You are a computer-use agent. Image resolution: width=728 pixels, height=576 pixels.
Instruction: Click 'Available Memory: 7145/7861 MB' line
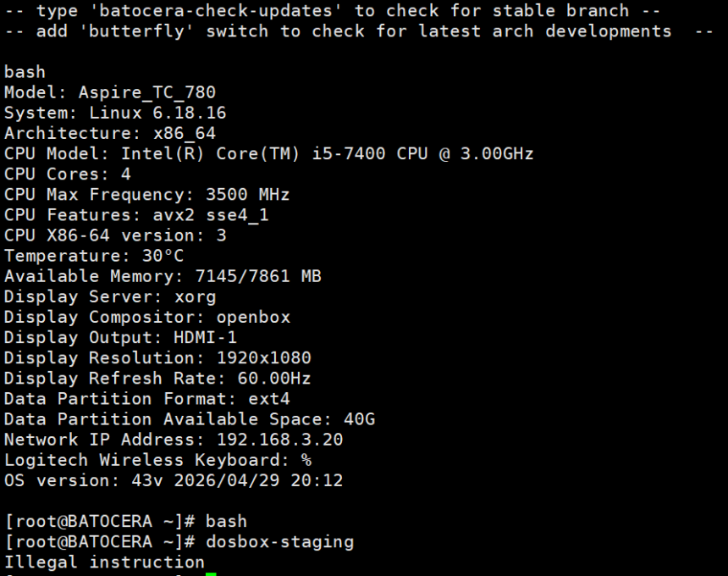pos(163,276)
